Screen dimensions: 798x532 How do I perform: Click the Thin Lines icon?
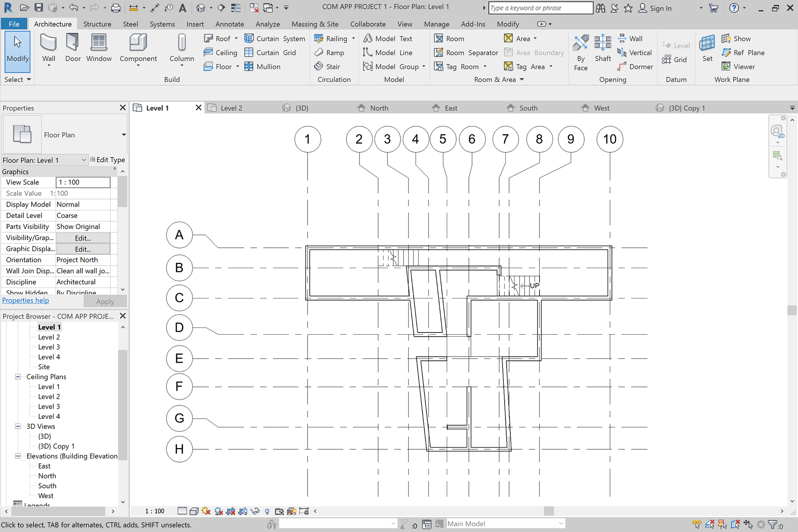pyautogui.click(x=236, y=7)
